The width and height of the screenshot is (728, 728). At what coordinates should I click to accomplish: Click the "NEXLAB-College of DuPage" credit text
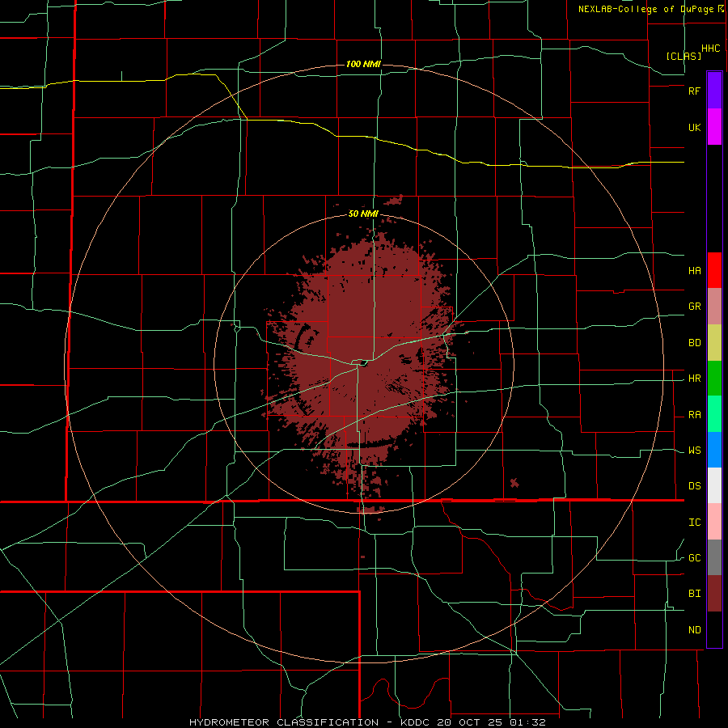pyautogui.click(x=645, y=9)
